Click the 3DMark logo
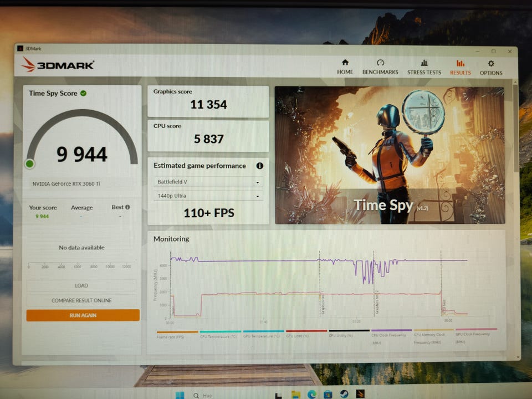This screenshot has height=399, width=532. pyautogui.click(x=58, y=64)
